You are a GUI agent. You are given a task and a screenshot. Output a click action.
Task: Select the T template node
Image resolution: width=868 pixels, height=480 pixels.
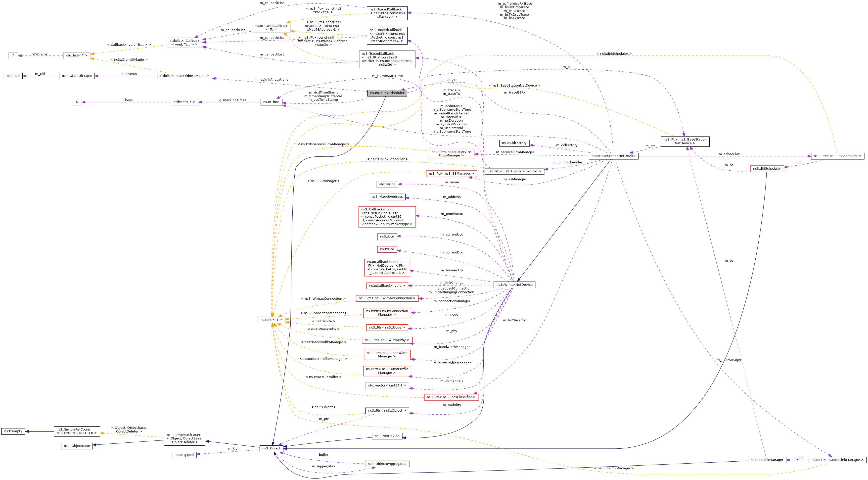pyautogui.click(x=13, y=56)
